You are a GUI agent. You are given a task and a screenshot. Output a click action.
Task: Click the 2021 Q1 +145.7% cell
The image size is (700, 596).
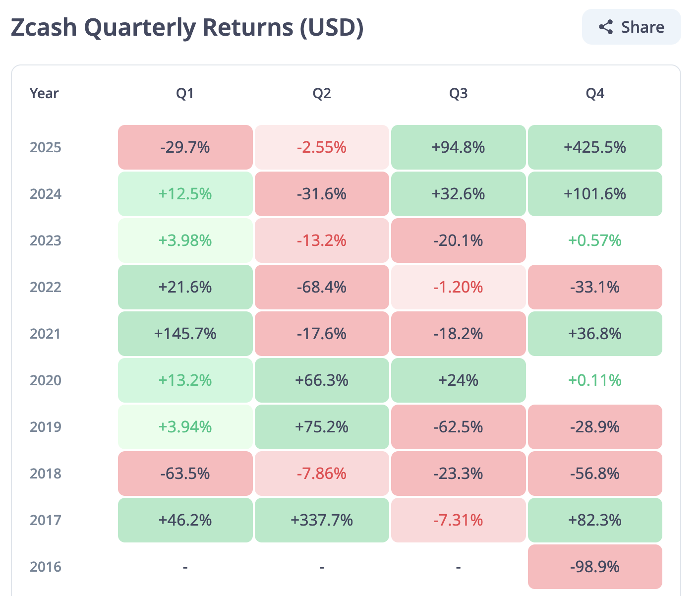point(185,334)
